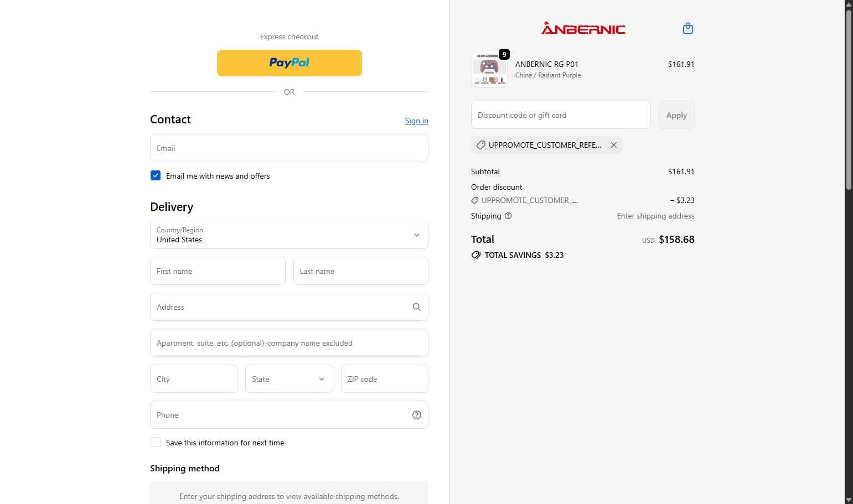Image resolution: width=853 pixels, height=504 pixels.
Task: Open the Phone field help icon
Action: point(417,415)
